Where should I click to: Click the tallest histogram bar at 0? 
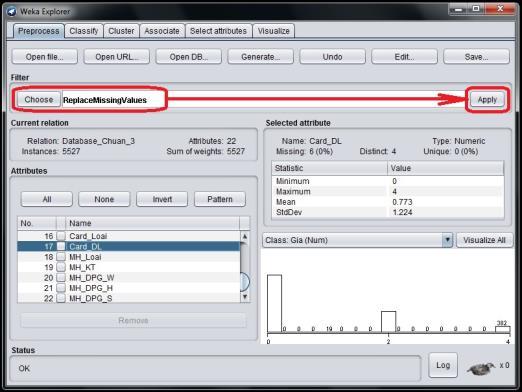[x=274, y=304]
